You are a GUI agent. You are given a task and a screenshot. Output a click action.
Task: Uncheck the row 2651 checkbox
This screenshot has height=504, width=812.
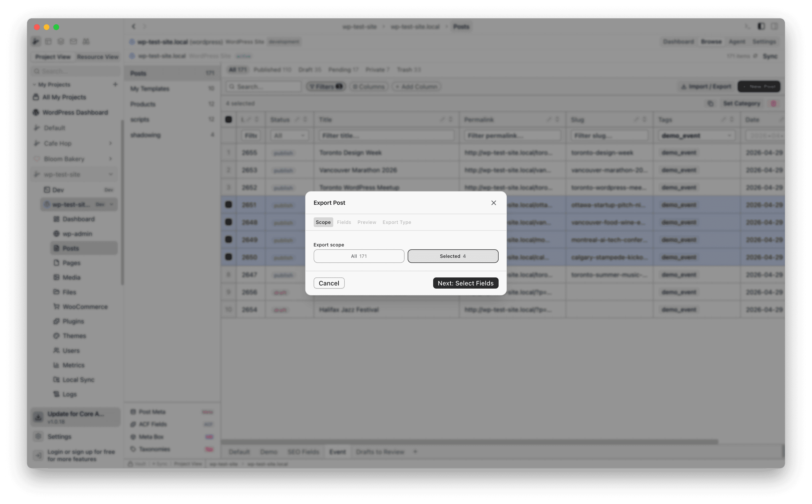tap(228, 204)
